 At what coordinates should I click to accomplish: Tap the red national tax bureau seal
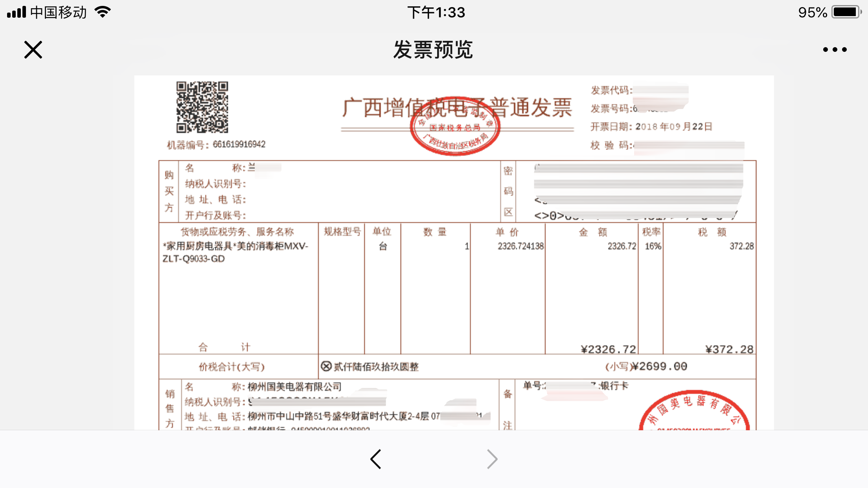(455, 126)
